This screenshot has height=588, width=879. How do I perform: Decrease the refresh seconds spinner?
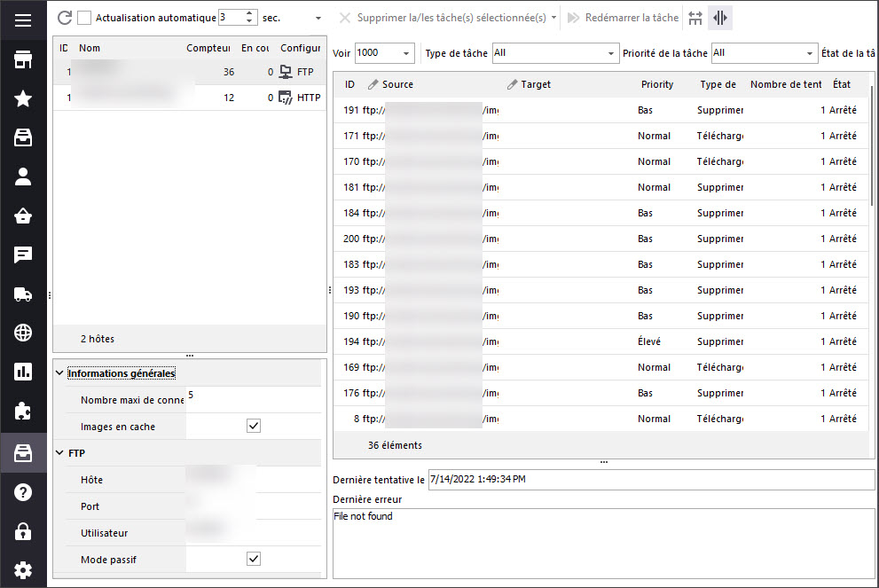coord(249,21)
